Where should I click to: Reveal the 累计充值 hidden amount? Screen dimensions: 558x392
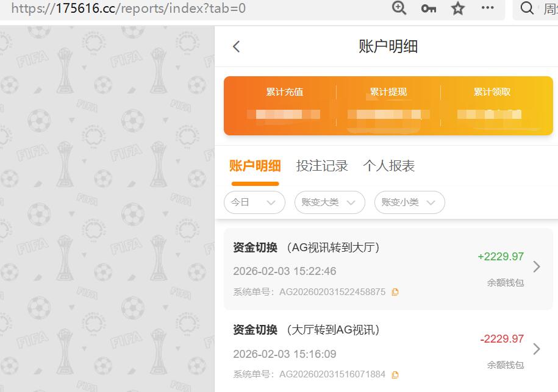pyautogui.click(x=284, y=115)
